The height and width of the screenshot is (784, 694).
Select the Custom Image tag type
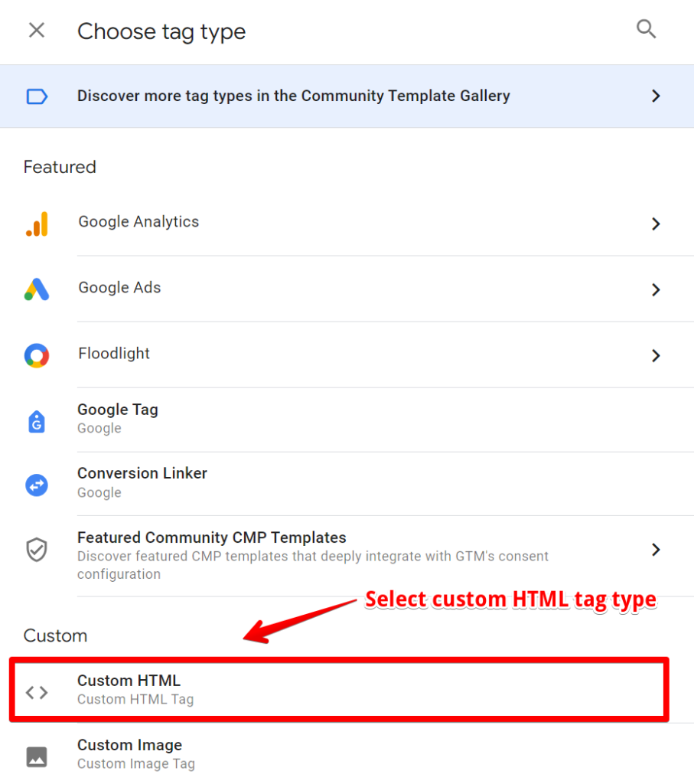[347, 754]
